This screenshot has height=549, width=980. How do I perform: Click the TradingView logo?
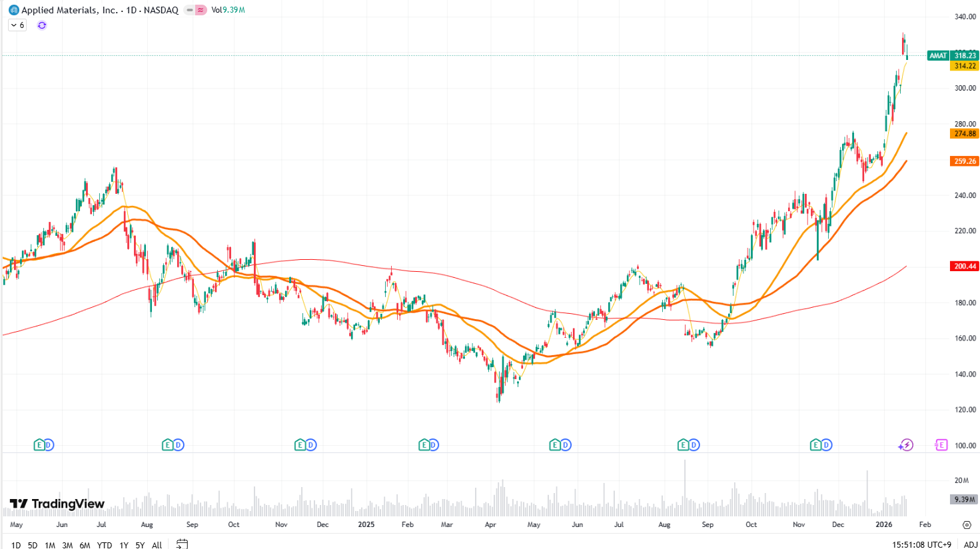[57, 504]
